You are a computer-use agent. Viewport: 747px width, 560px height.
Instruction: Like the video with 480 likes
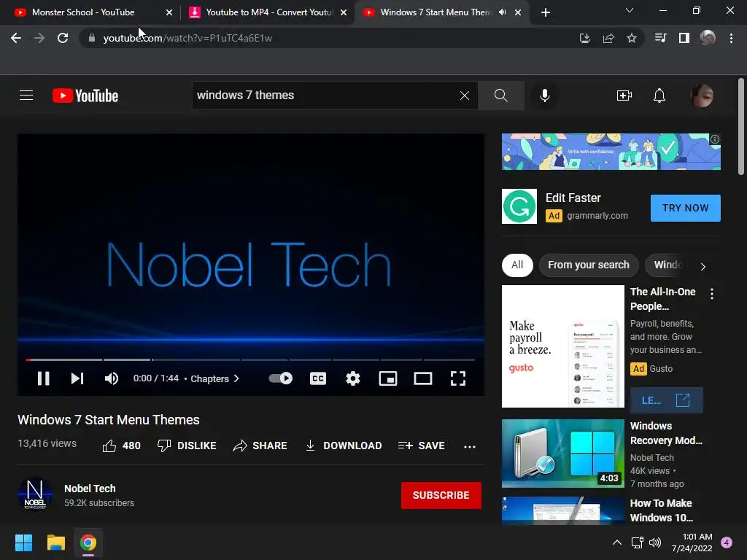(x=122, y=446)
